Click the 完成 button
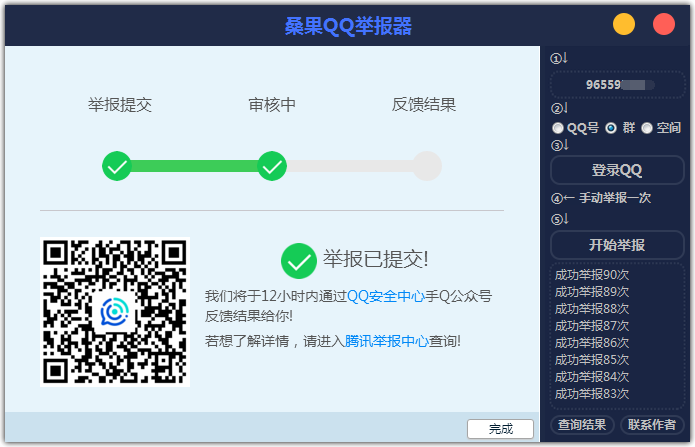The image size is (695, 447). [x=500, y=429]
